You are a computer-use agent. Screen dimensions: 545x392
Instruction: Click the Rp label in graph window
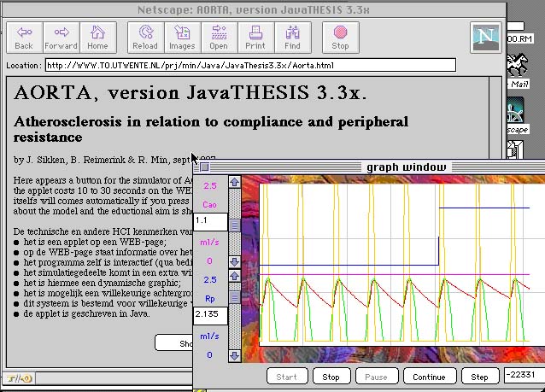point(210,299)
